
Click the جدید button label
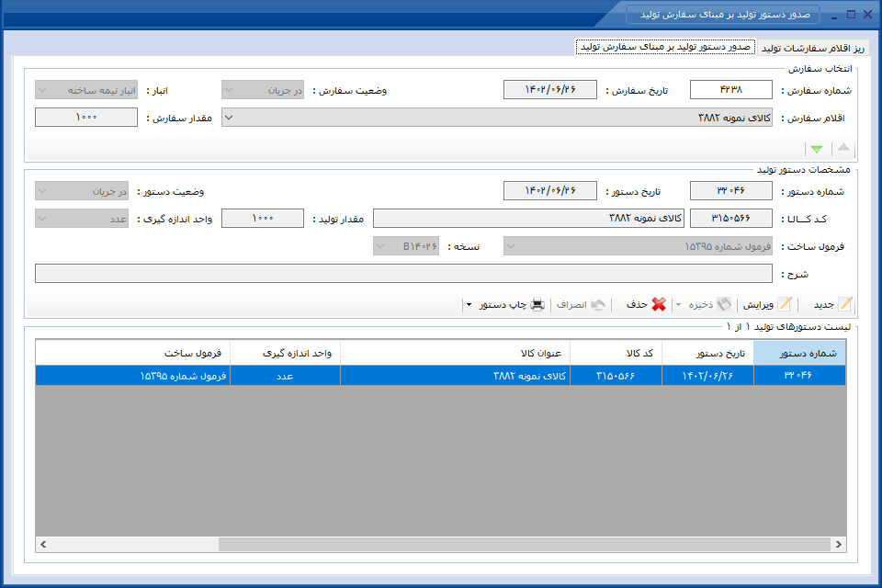click(x=823, y=304)
